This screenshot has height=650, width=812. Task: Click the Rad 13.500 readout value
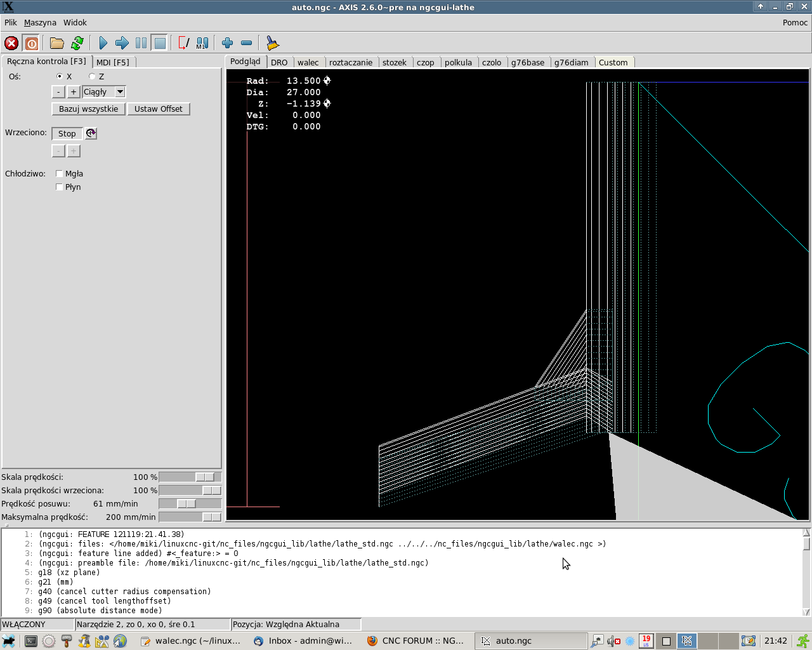pos(303,81)
